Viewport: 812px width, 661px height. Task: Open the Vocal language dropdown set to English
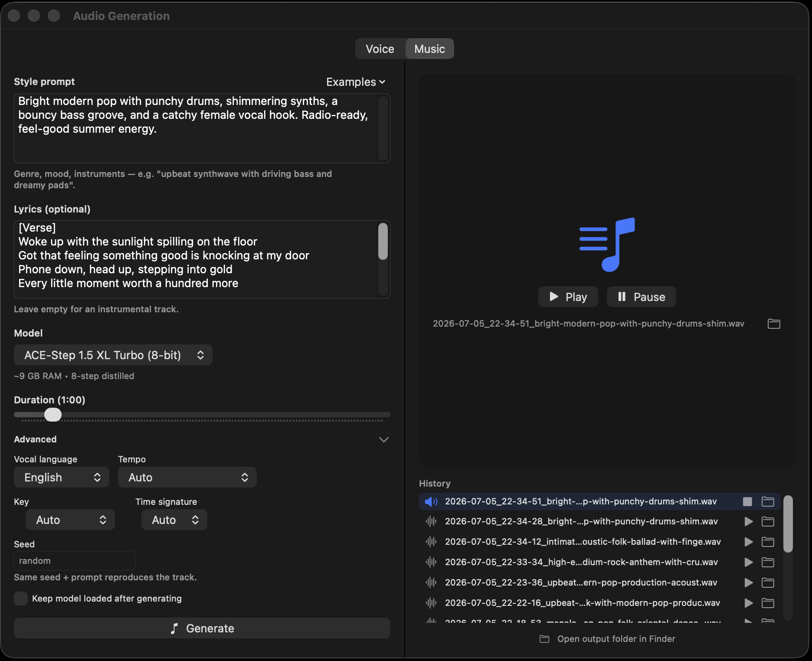point(62,477)
